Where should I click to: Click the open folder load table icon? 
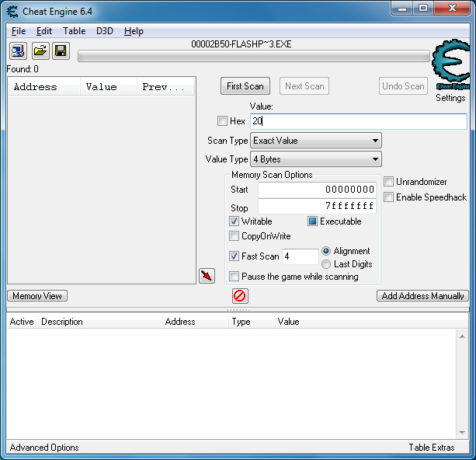tap(40, 51)
